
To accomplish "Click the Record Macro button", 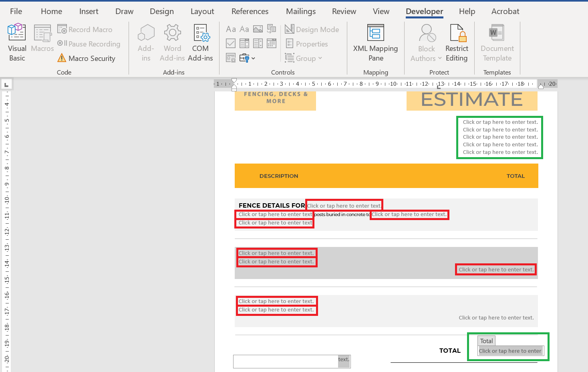I will point(85,29).
